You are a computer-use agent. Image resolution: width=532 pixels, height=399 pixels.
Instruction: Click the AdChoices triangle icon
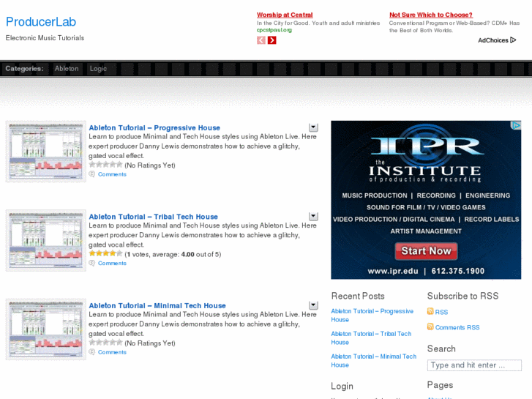513,40
